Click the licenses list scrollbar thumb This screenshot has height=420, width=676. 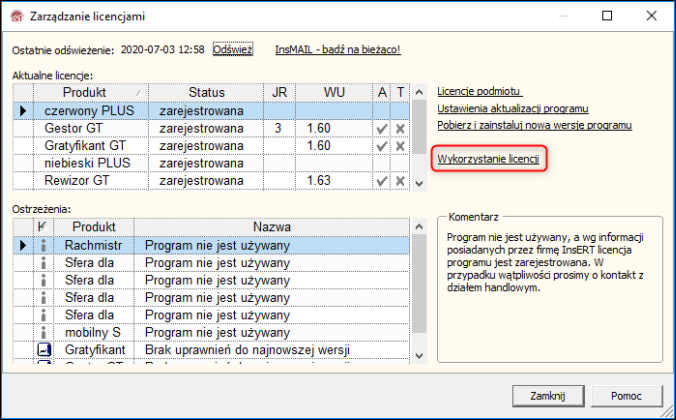[419, 127]
